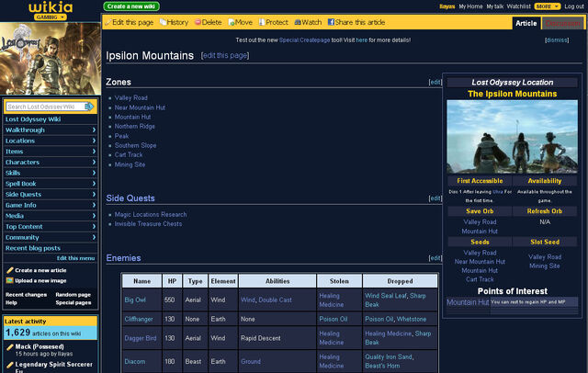Click the search submit arrow icon
588x373 pixels.
point(89,107)
